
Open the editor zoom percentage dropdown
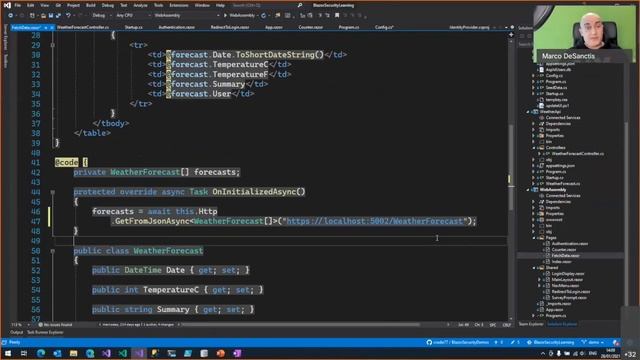click(20, 325)
